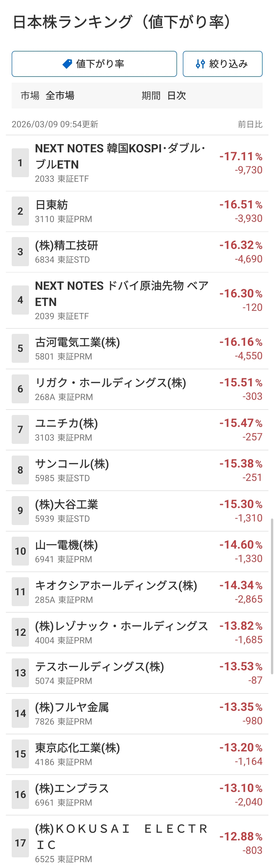Select 古河電気工業(株) row
The width and height of the screenshot is (274, 868).
(78, 342)
